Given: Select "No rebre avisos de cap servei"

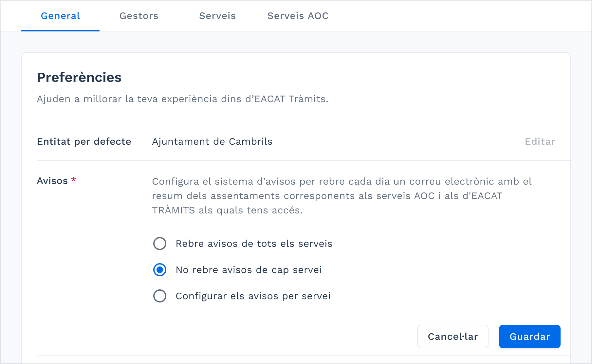Looking at the screenshot, I should tap(159, 270).
